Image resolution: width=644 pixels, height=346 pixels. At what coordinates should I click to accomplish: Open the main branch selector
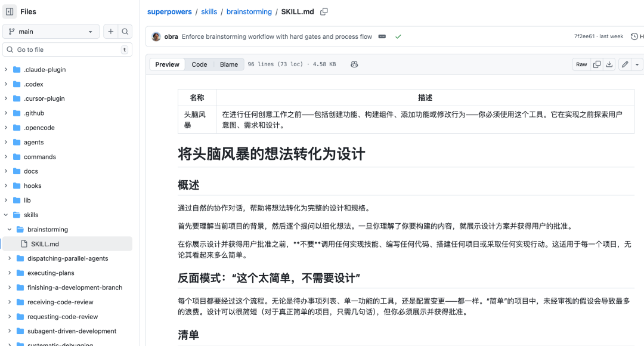[51, 31]
